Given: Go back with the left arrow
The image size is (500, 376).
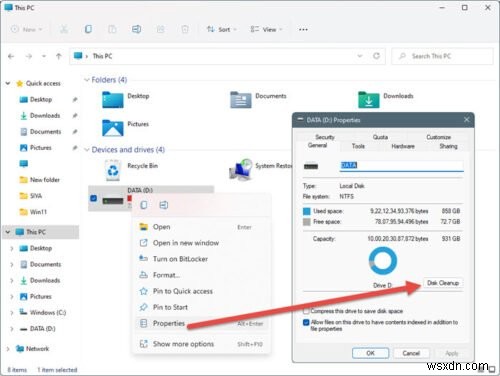Looking at the screenshot, I should click(x=11, y=56).
